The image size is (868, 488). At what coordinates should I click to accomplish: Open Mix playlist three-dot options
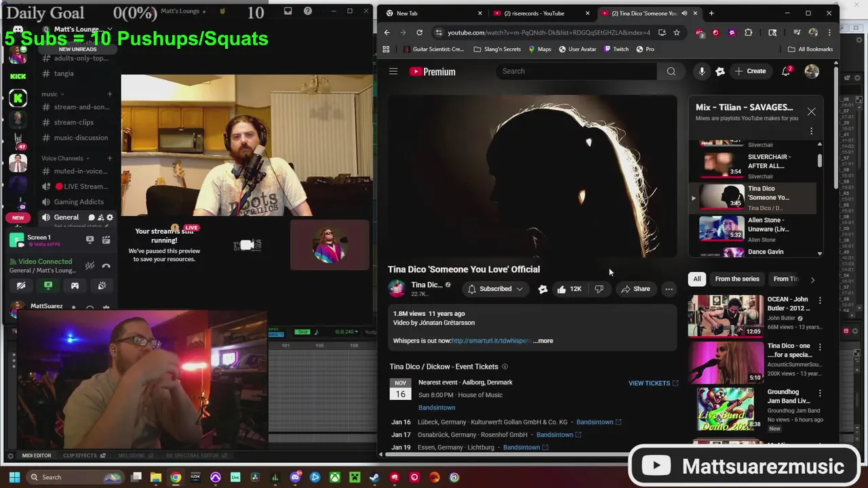[x=811, y=131]
